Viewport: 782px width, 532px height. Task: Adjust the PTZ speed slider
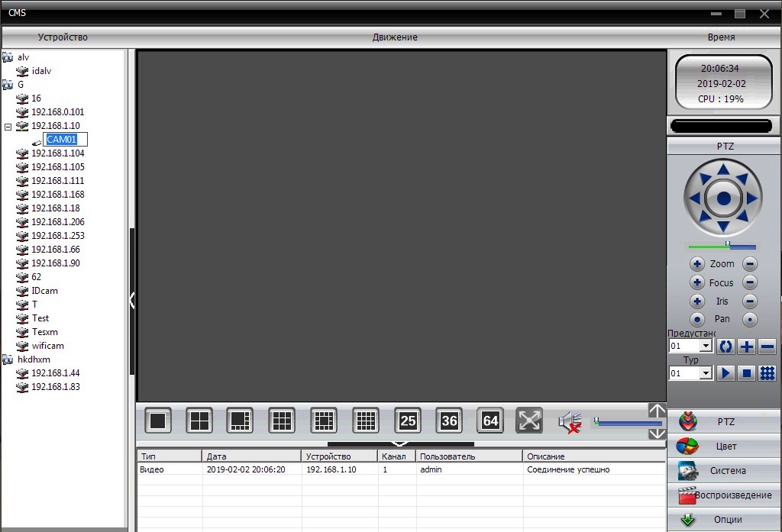coord(728,246)
